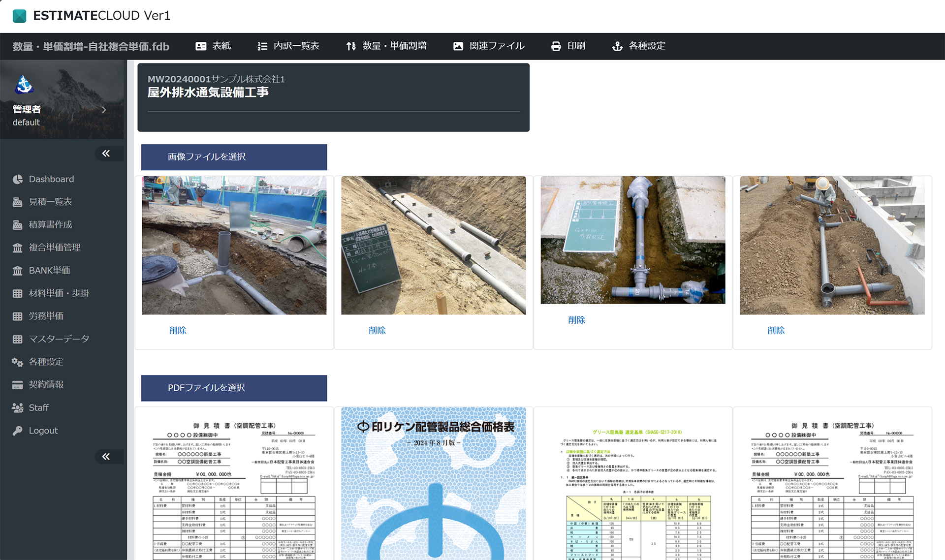Image resolution: width=945 pixels, height=560 pixels.
Task: Click the 労務単価 table icon
Action: point(18,316)
